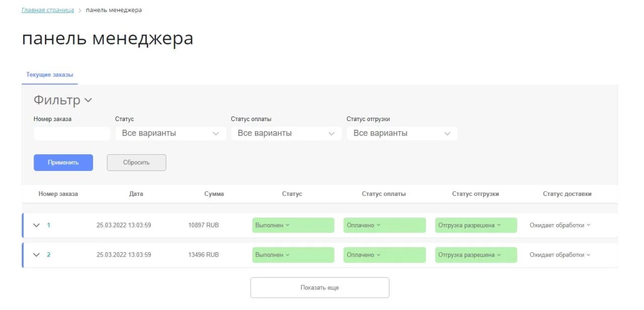Click the Номер заказа input field
Image resolution: width=644 pixels, height=310 pixels.
click(71, 134)
